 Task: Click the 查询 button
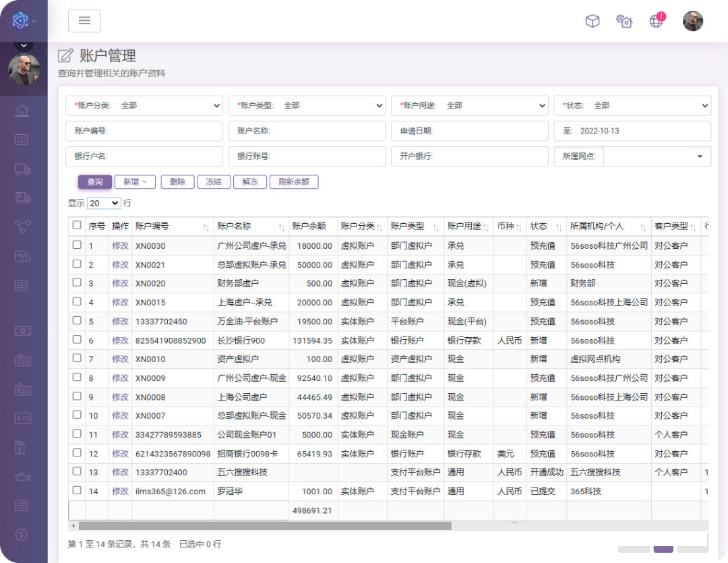pos(95,182)
